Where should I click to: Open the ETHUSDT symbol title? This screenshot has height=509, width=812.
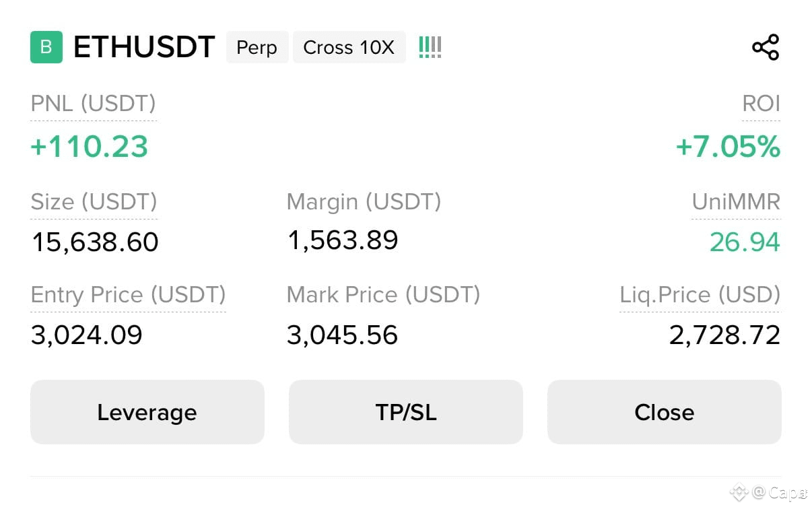[x=144, y=47]
